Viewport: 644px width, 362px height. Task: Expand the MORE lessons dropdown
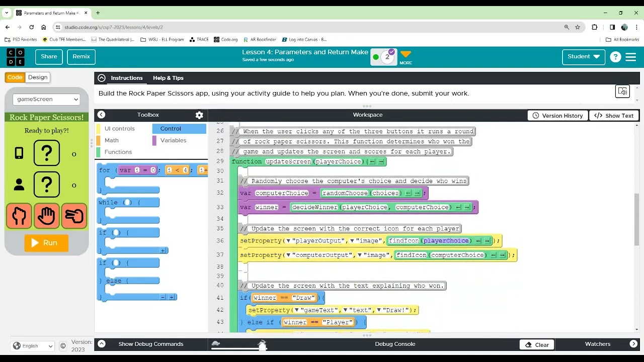click(406, 57)
